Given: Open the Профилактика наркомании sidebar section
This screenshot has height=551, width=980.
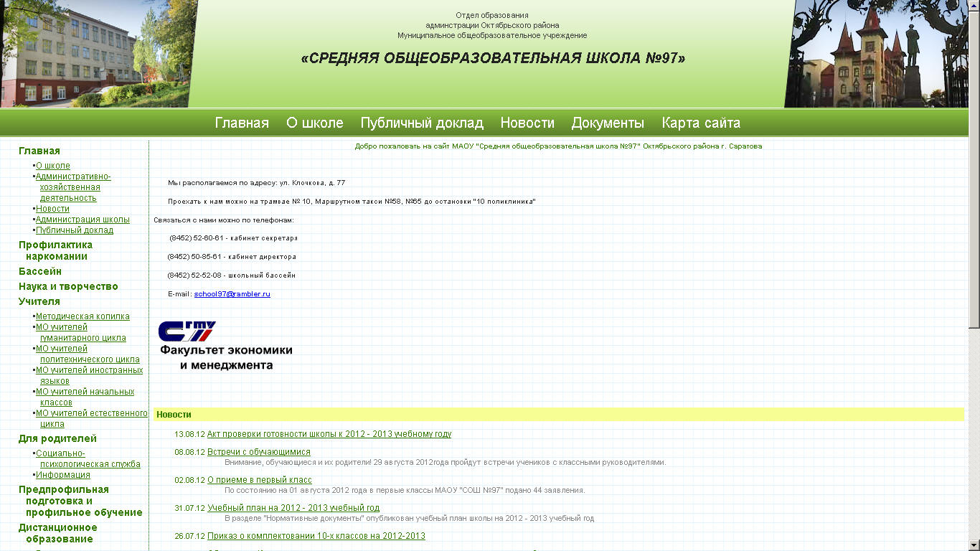Looking at the screenshot, I should tap(55, 250).
